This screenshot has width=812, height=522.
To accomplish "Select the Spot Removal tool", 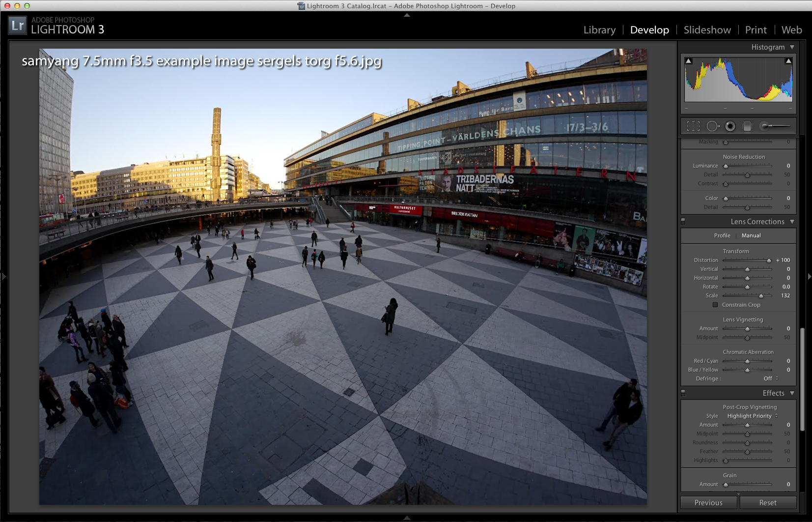I will pyautogui.click(x=712, y=126).
